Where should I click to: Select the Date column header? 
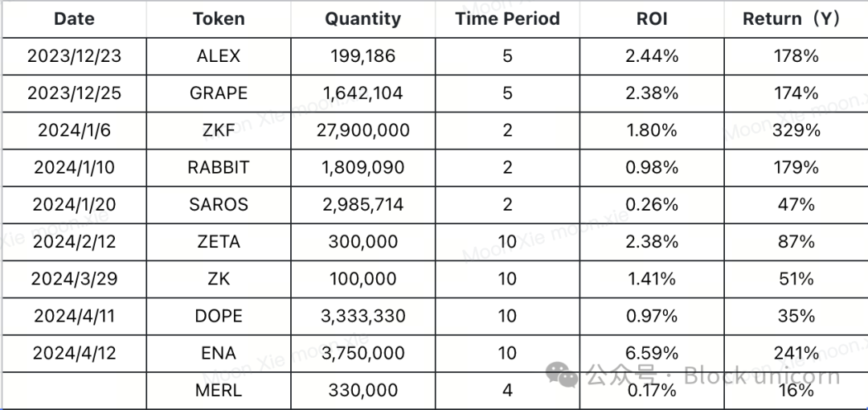pos(74,18)
